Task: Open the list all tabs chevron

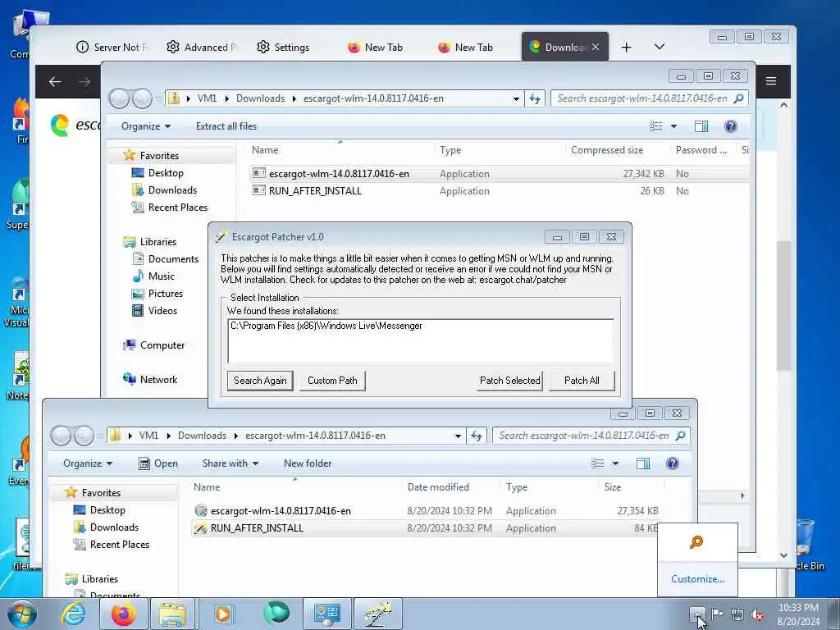Action: pos(660,47)
